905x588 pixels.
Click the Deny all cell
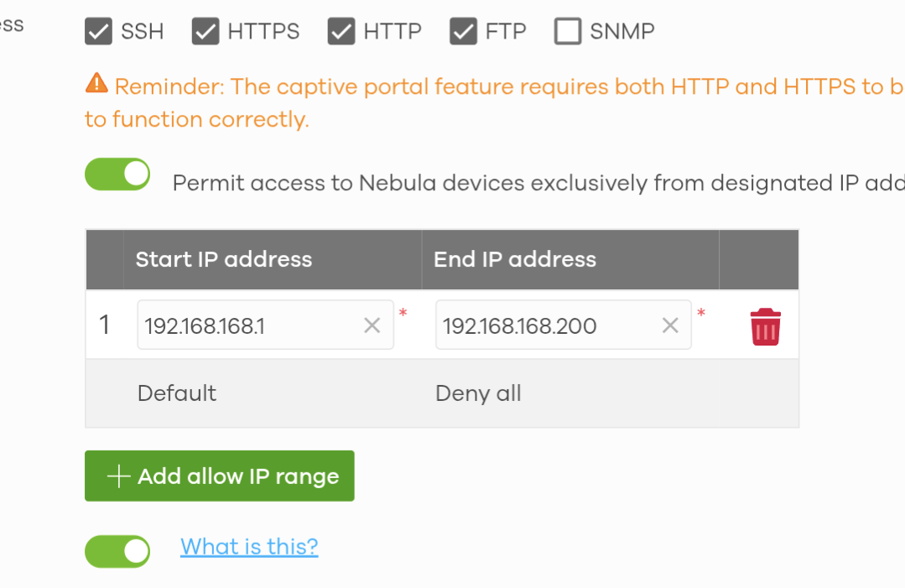[x=478, y=393]
